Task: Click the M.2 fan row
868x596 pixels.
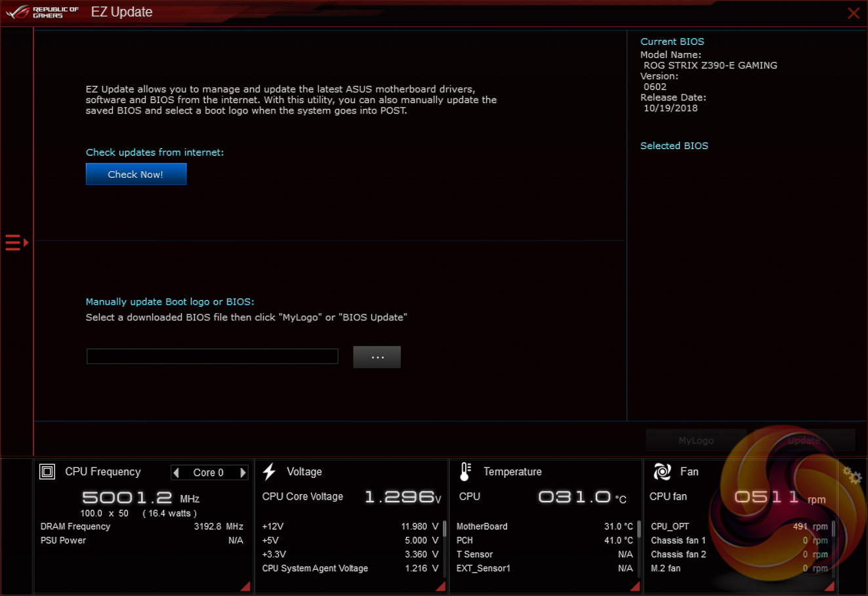Action: [739, 568]
